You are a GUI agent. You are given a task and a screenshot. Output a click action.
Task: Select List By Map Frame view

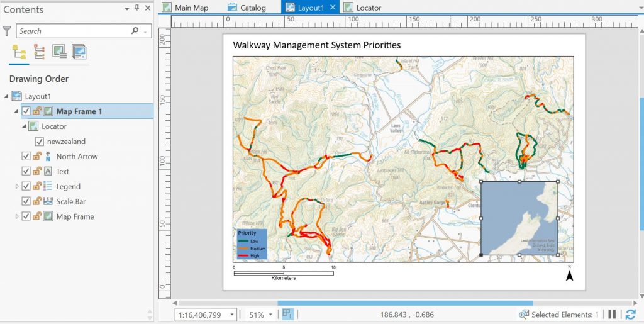pos(60,52)
